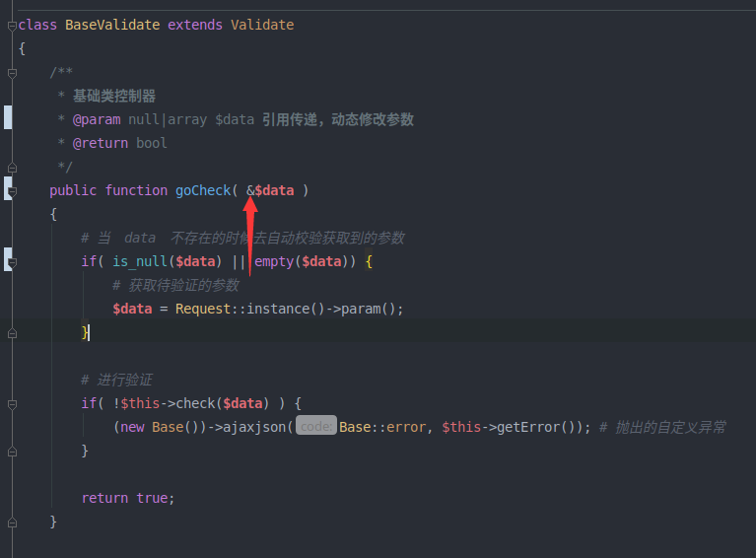Click the is_null function call
Image resolution: width=756 pixels, height=558 pixels.
pos(140,261)
